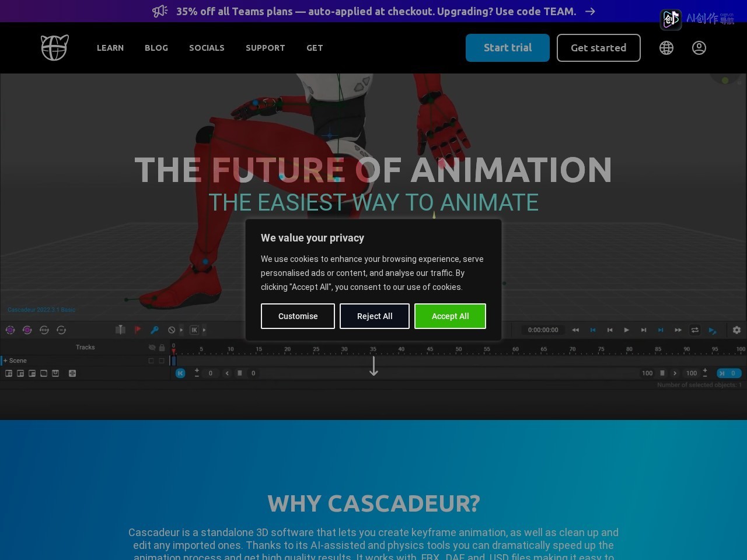This screenshot has width=747, height=560.
Task: Accept all cookies
Action: [450, 316]
